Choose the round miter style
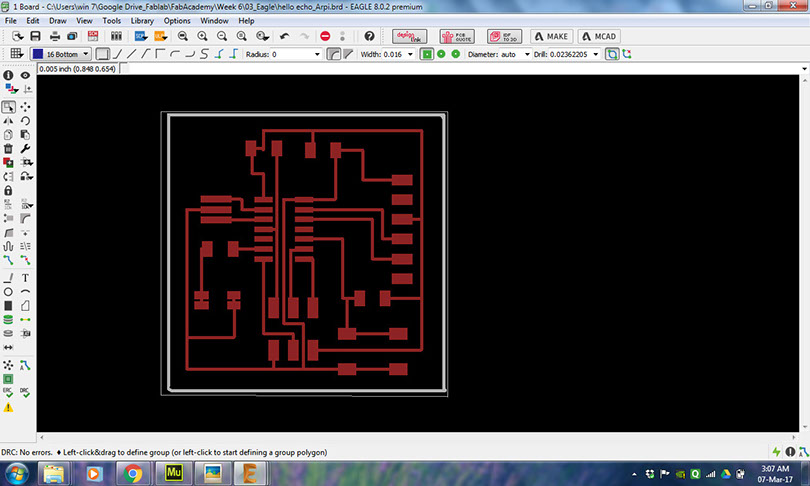This screenshot has height=486, width=810. tap(334, 54)
